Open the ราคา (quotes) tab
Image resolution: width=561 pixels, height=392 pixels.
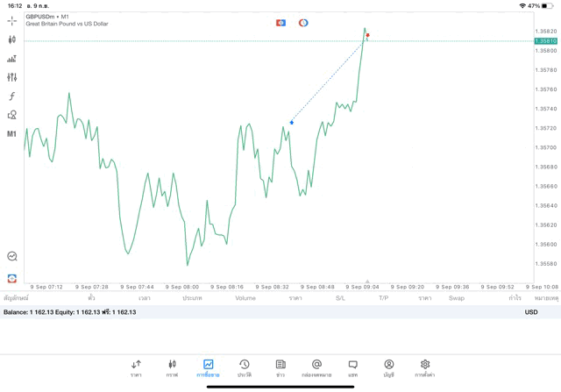136,367
